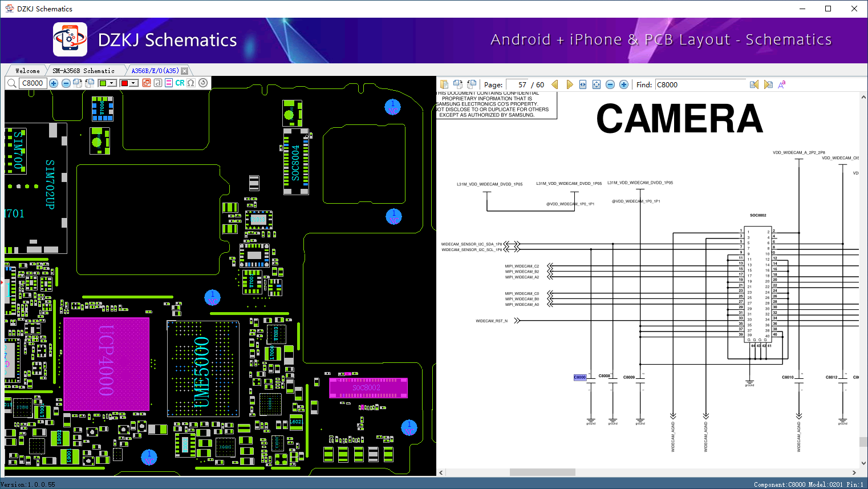The width and height of the screenshot is (868, 489).
Task: Click the DZKJ Schematics logo icon
Action: pos(70,39)
